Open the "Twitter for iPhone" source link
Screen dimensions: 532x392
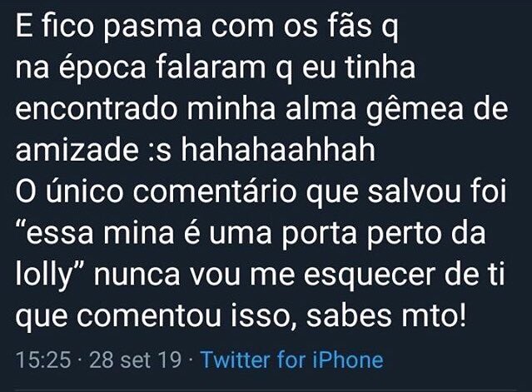coord(292,360)
